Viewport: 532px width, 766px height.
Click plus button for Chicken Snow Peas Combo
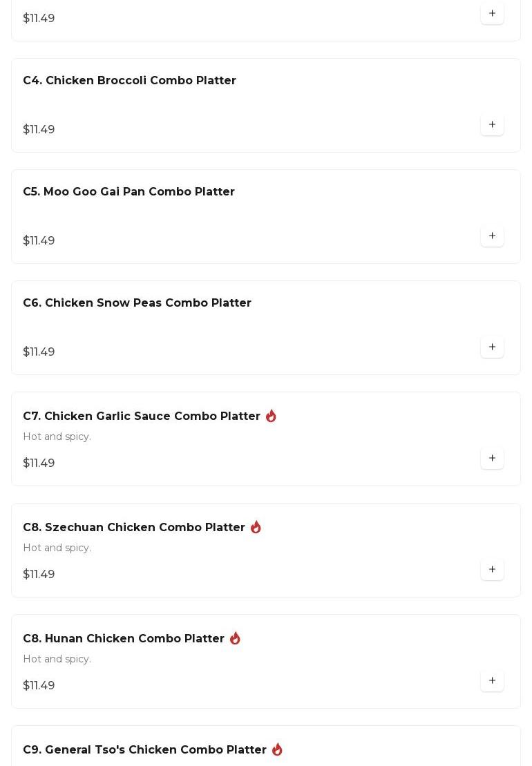pos(492,347)
